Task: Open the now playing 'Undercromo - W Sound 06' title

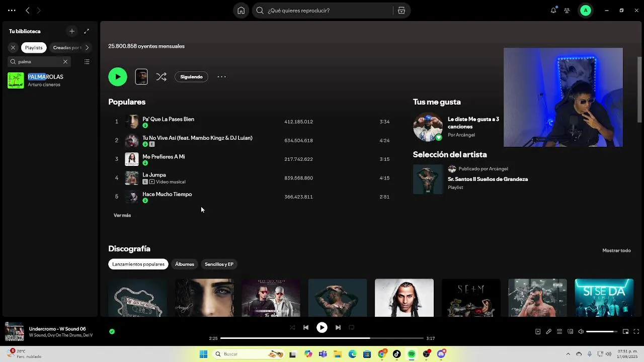Action: click(57, 329)
